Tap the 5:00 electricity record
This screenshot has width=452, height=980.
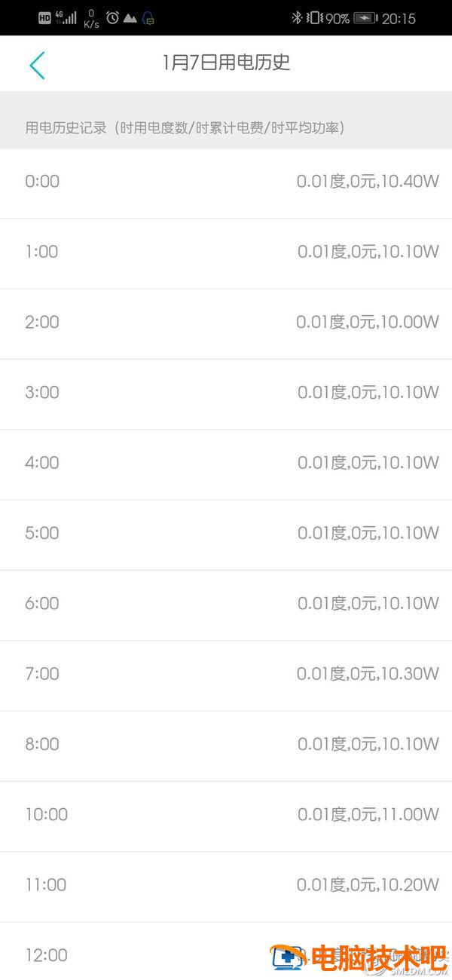point(226,534)
